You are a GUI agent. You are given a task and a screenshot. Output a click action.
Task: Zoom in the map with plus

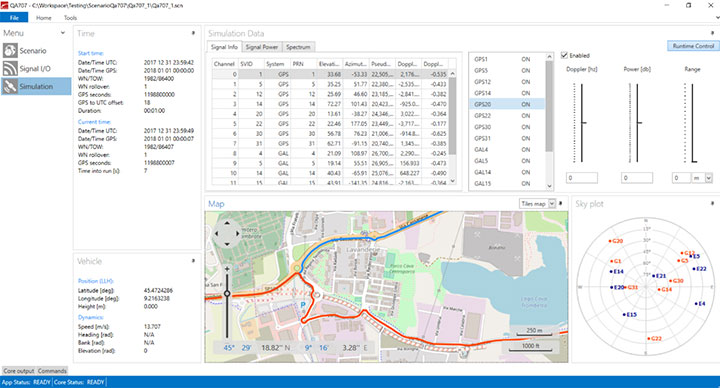pyautogui.click(x=227, y=270)
